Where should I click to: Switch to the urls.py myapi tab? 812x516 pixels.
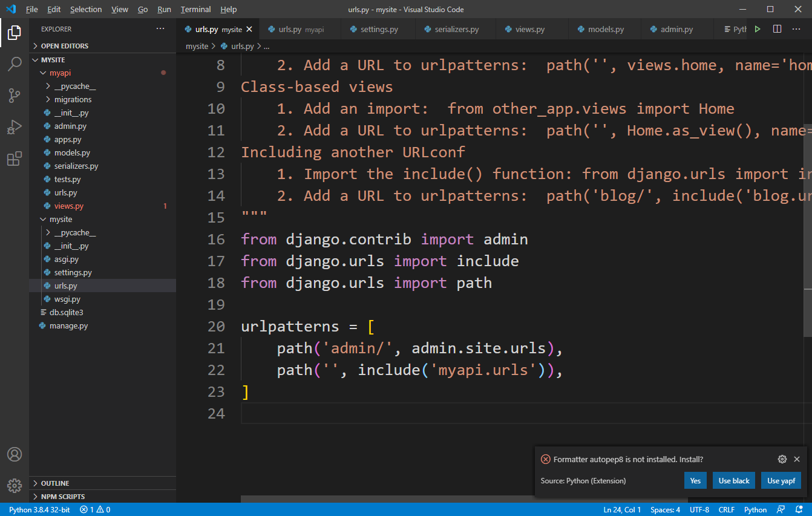click(300, 29)
